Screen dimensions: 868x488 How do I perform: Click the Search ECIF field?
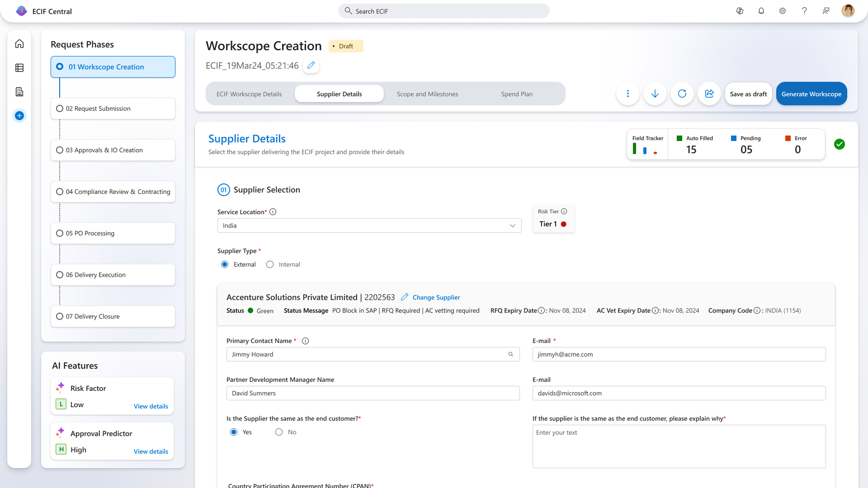pyautogui.click(x=443, y=11)
